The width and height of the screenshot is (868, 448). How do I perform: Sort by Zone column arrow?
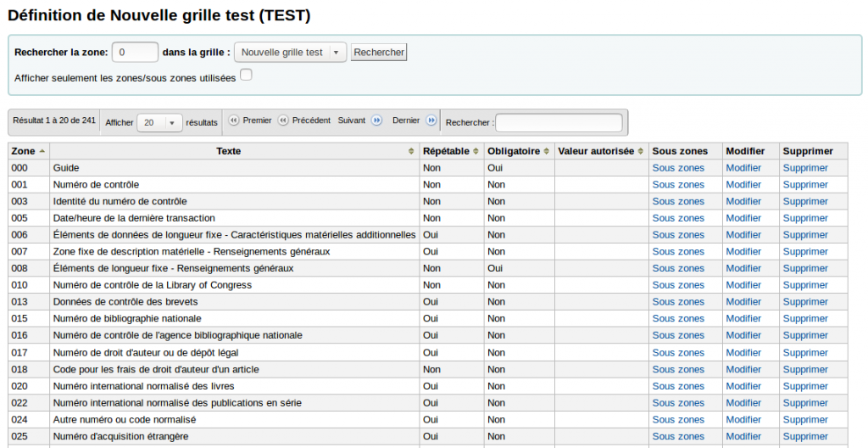tap(42, 151)
